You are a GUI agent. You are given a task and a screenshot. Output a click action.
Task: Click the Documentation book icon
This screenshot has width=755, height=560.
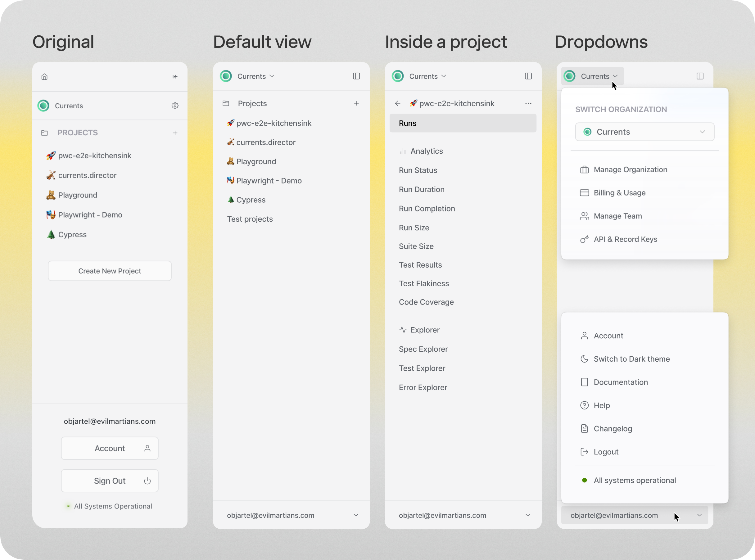click(x=585, y=382)
